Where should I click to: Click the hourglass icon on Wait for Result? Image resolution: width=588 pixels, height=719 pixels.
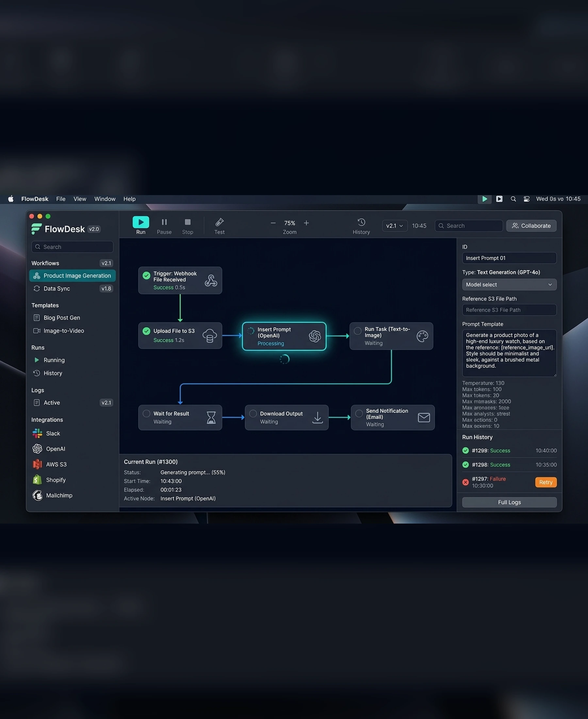211,417
